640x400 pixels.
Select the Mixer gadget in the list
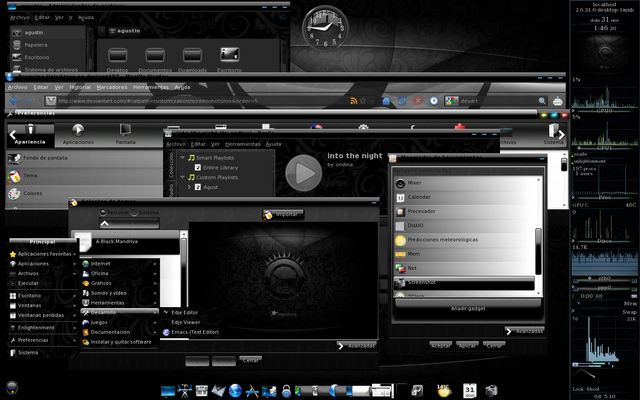464,183
